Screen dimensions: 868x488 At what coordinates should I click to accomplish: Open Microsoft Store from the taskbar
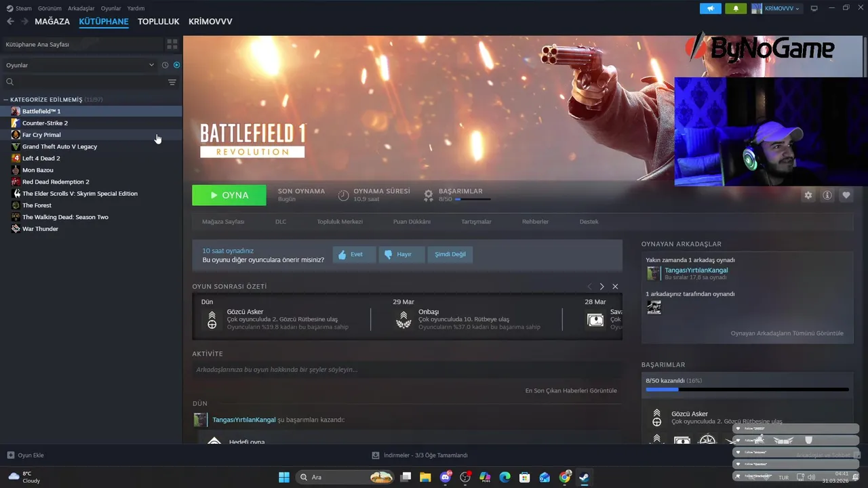pos(524,477)
